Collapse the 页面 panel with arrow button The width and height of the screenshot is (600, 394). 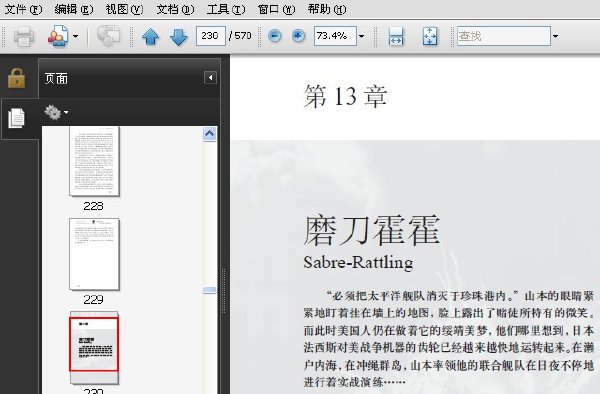[x=210, y=78]
